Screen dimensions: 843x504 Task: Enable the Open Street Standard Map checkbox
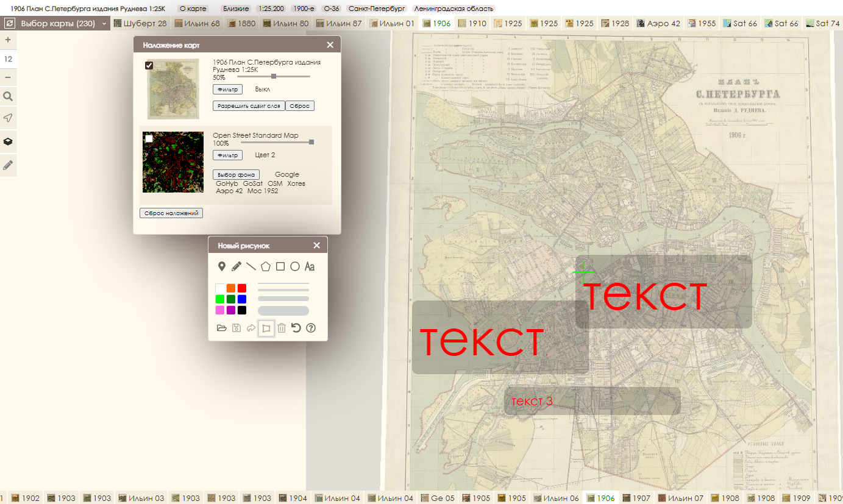(149, 138)
